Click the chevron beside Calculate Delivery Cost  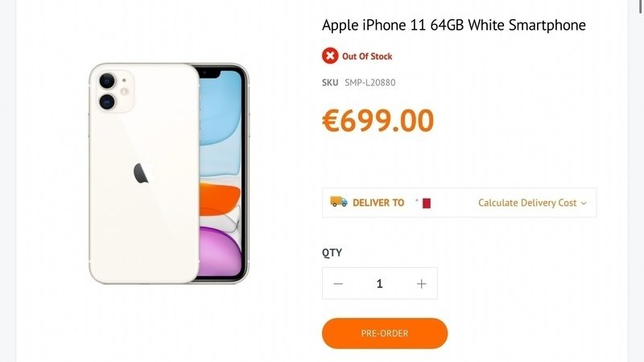(584, 204)
